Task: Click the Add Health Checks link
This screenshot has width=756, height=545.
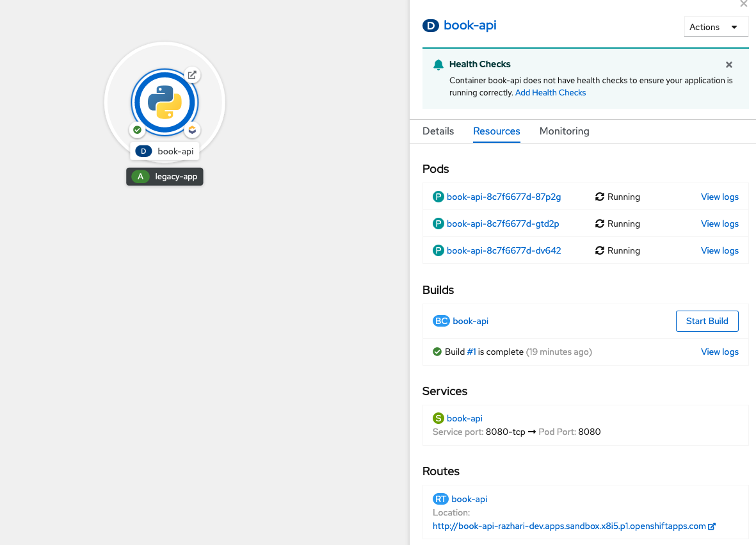Action: tap(551, 93)
